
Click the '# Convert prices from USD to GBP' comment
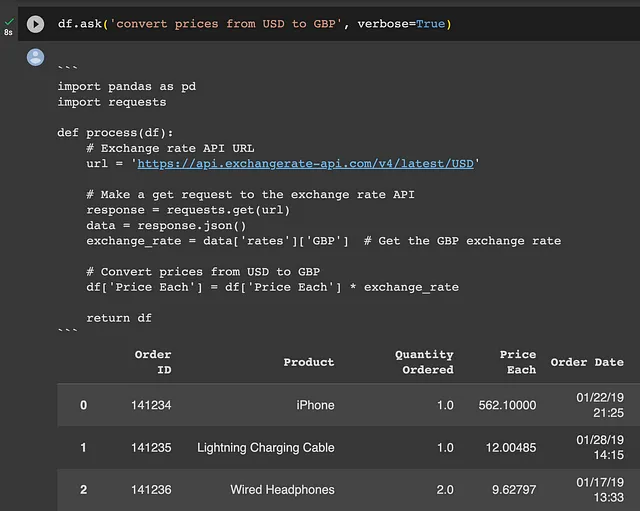pyautogui.click(x=203, y=272)
